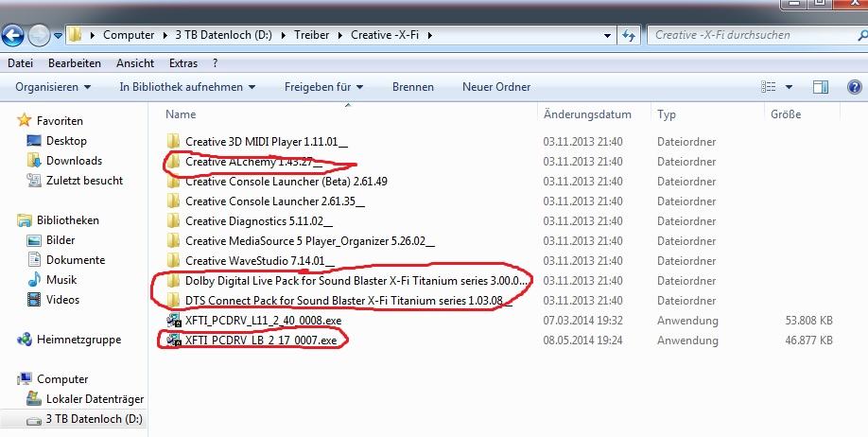Open the Organisieren dropdown
This screenshot has height=437, width=868.
tap(53, 87)
